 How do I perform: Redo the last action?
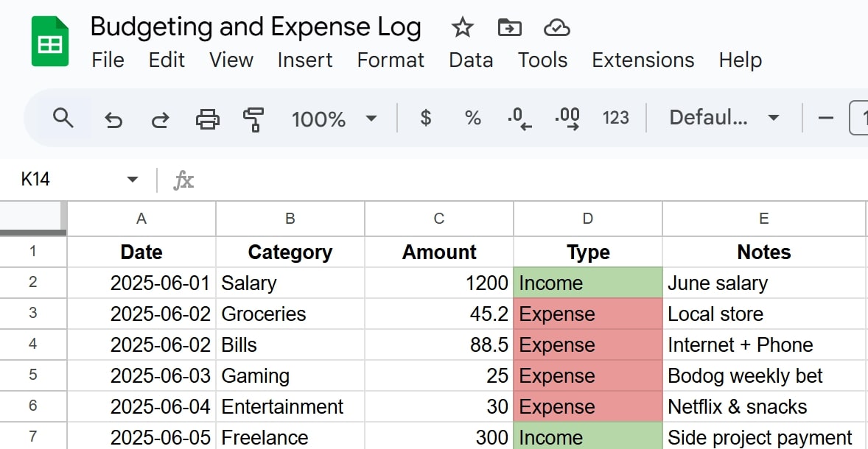160,119
